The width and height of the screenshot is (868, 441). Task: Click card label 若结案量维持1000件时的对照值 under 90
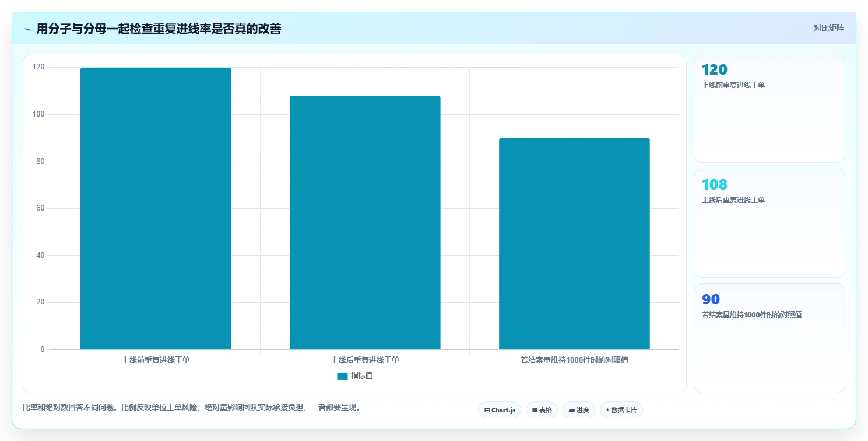click(752, 315)
